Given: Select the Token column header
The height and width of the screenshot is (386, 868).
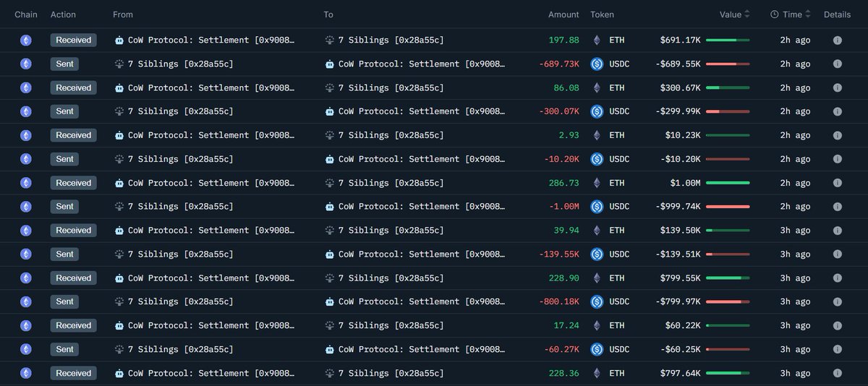Looking at the screenshot, I should click(602, 14).
